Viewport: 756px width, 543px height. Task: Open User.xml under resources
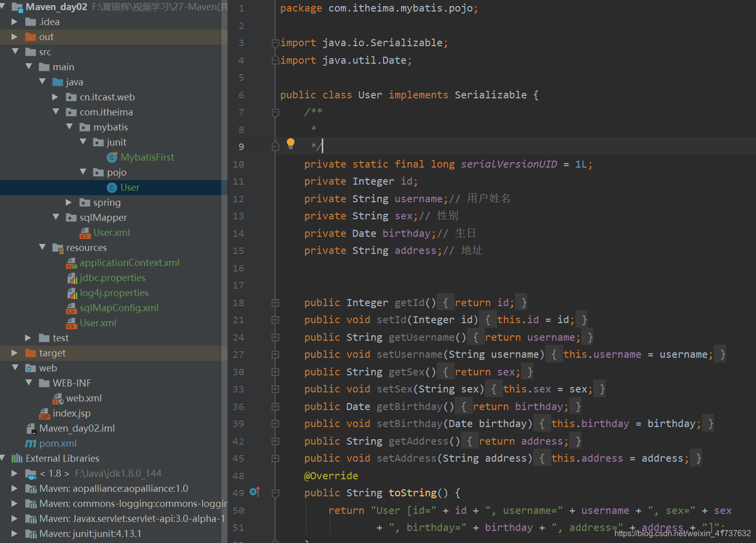[98, 323]
